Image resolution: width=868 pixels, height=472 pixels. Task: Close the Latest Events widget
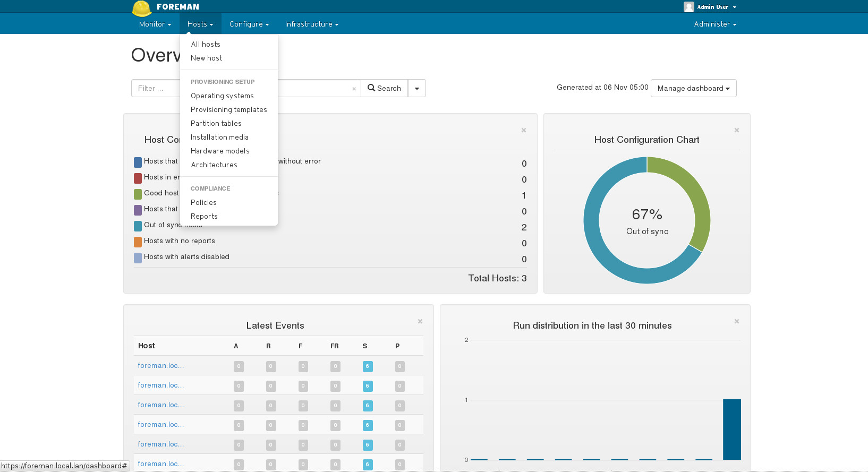(x=420, y=321)
